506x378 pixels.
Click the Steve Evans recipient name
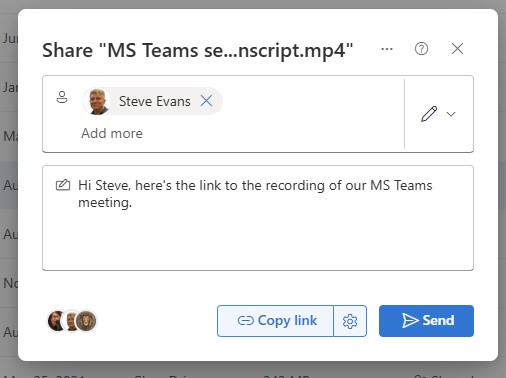[x=155, y=101]
